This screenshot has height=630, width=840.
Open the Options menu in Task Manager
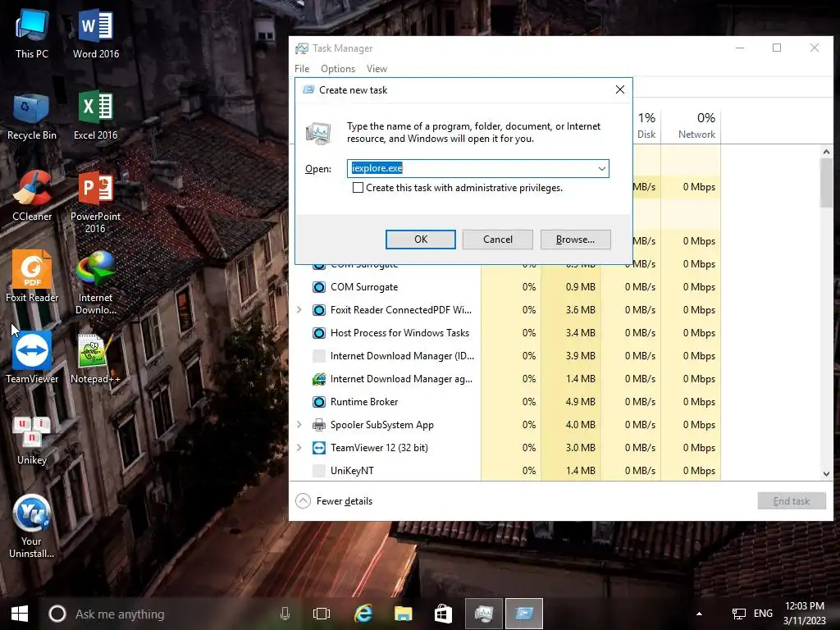point(337,69)
